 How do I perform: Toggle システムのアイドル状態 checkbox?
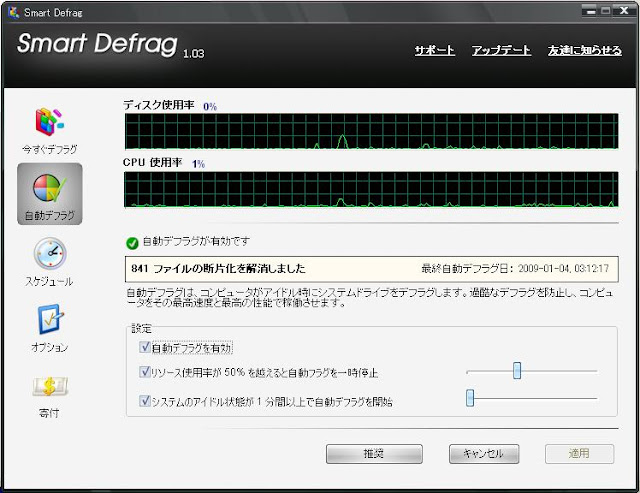(144, 401)
